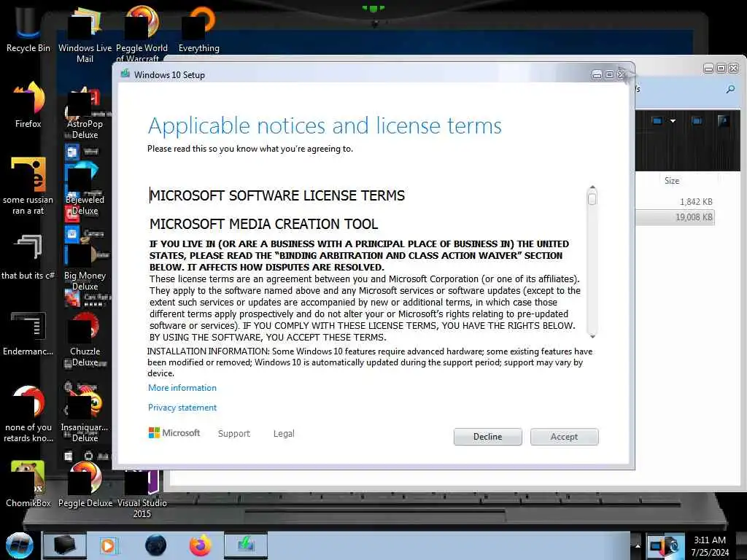
Task: Select the file row showing 19,008 KB
Action: (x=675, y=217)
